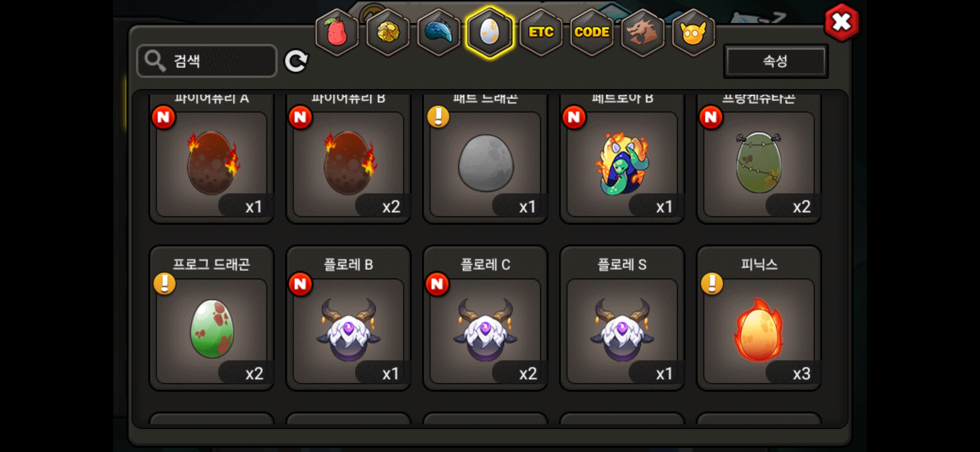The height and width of the screenshot is (452, 980).
Task: Close the inventory with the red X
Action: [x=841, y=22]
